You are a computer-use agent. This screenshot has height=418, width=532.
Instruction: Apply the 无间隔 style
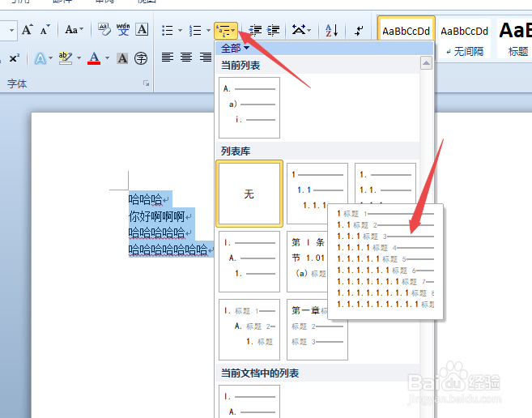(x=464, y=38)
